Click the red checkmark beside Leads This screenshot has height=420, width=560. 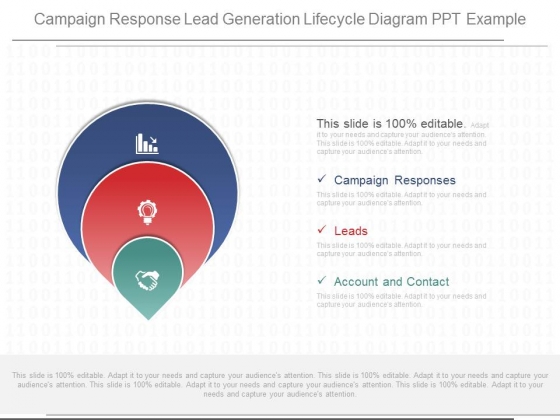click(322, 229)
